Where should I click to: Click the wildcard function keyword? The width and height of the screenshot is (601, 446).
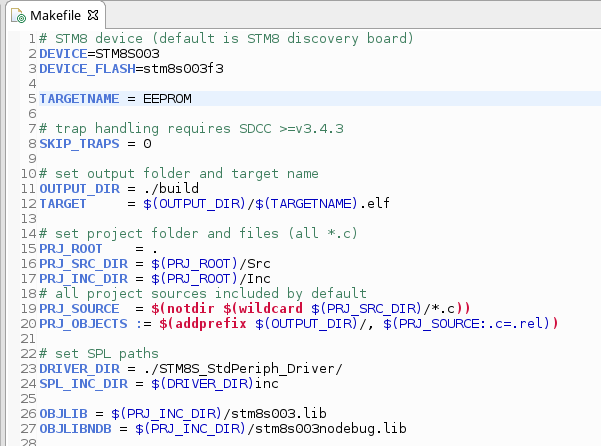click(x=271, y=309)
